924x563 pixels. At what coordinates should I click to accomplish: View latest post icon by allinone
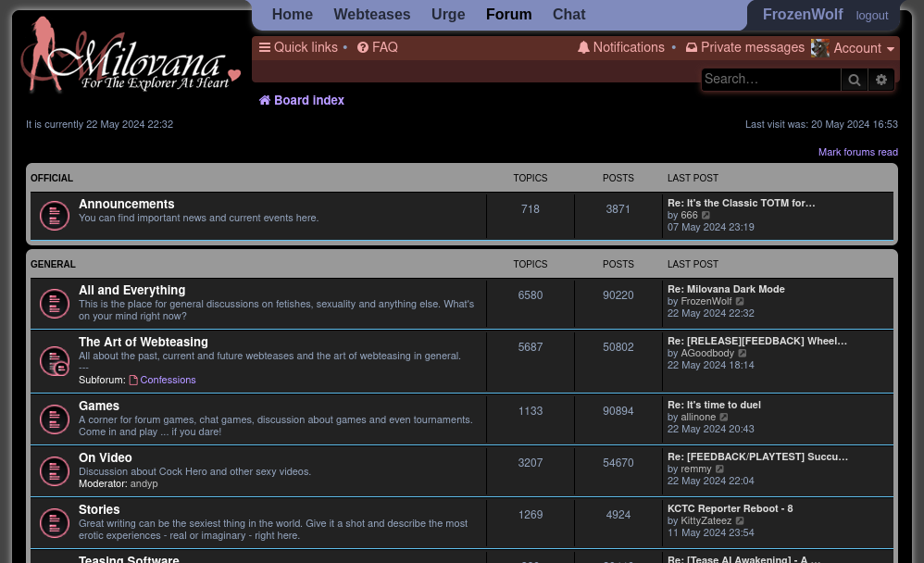point(724,417)
